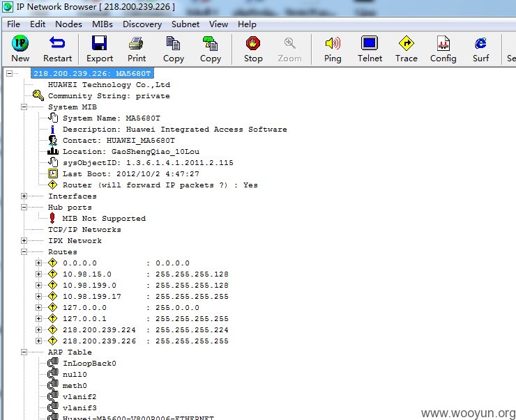
Task: Click the person icon beside Contact
Action: click(x=53, y=140)
